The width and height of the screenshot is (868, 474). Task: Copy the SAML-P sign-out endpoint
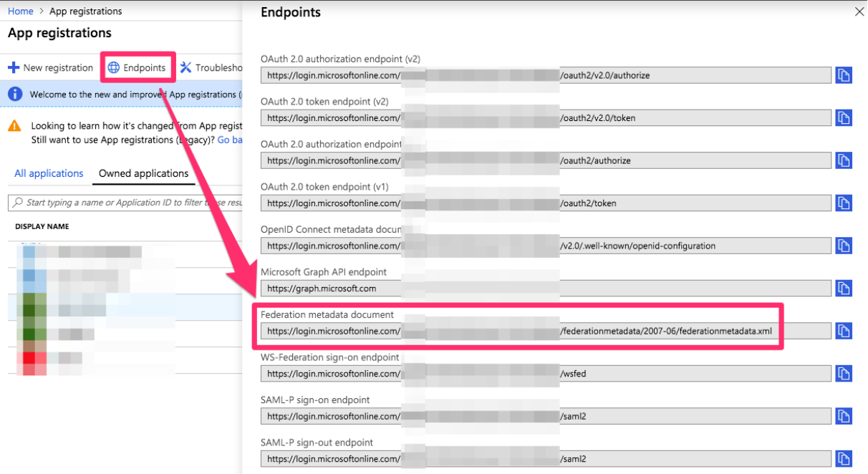pyautogui.click(x=844, y=458)
